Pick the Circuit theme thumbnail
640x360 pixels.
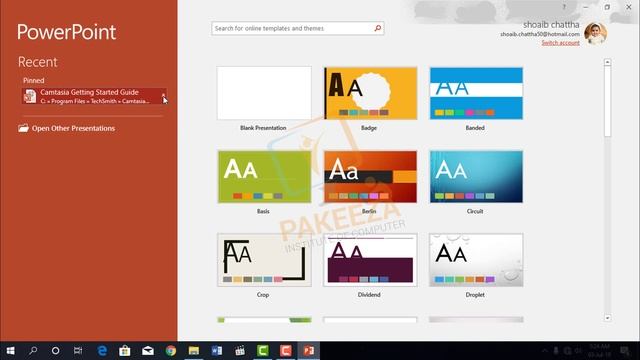point(476,177)
